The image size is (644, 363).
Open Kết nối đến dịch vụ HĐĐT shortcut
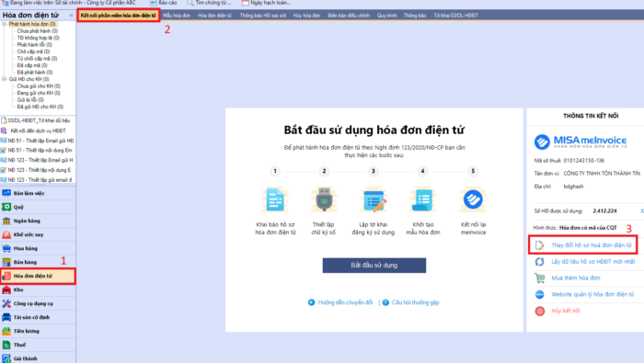(34, 130)
